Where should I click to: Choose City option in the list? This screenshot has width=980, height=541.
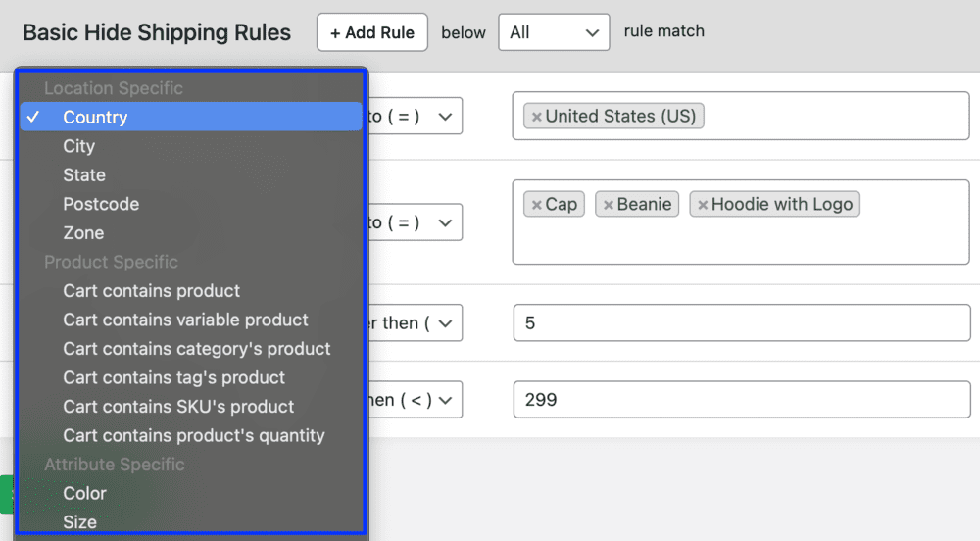point(78,146)
